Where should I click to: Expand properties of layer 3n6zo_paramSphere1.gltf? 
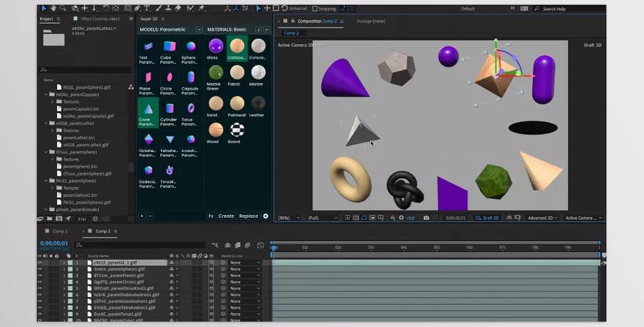(64, 269)
